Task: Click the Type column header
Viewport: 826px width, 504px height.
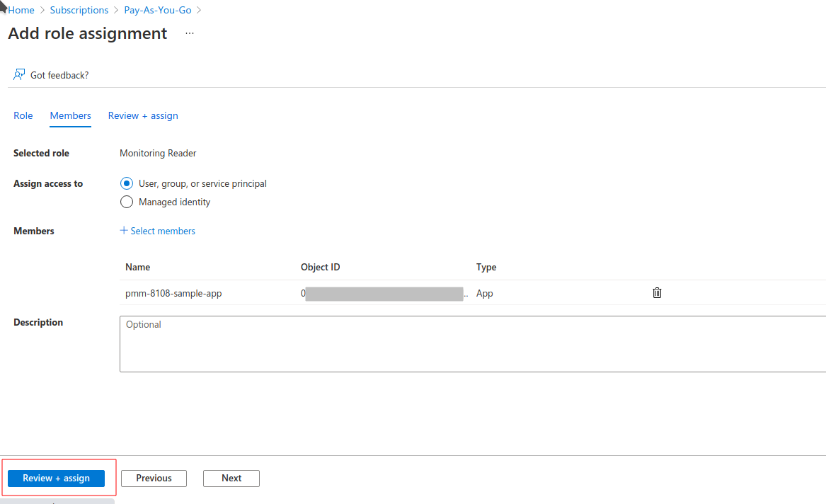Action: 486,267
